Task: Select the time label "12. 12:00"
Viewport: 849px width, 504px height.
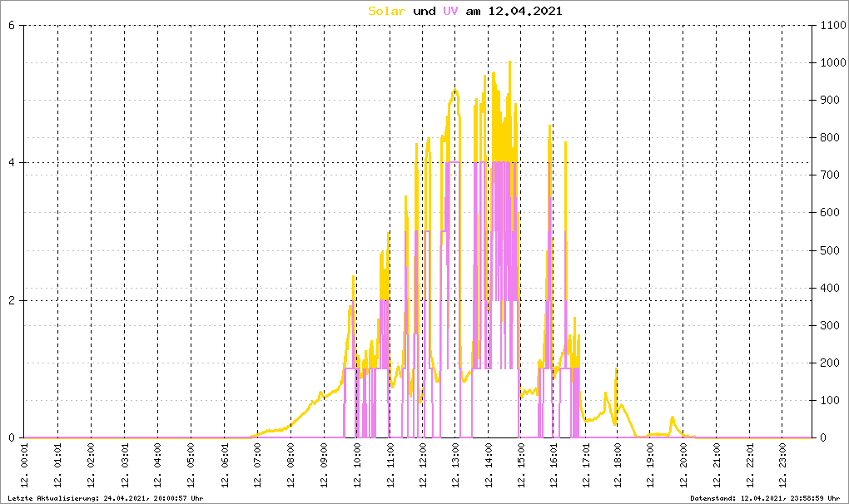Action: 422,465
